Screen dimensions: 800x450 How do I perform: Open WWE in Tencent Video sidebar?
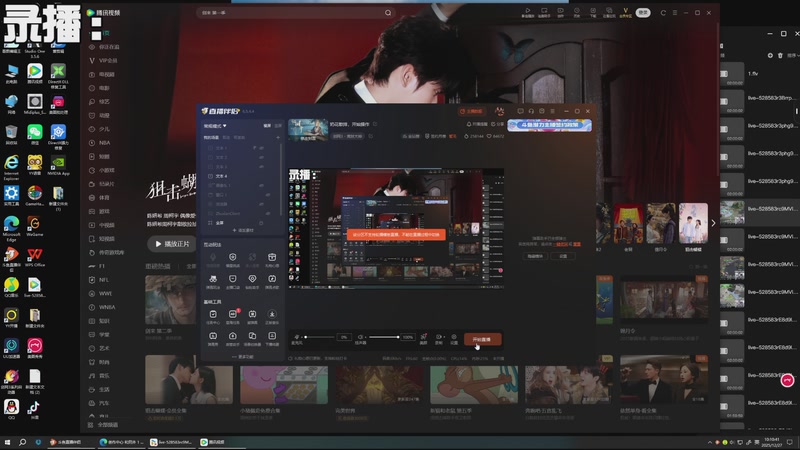(x=101, y=293)
